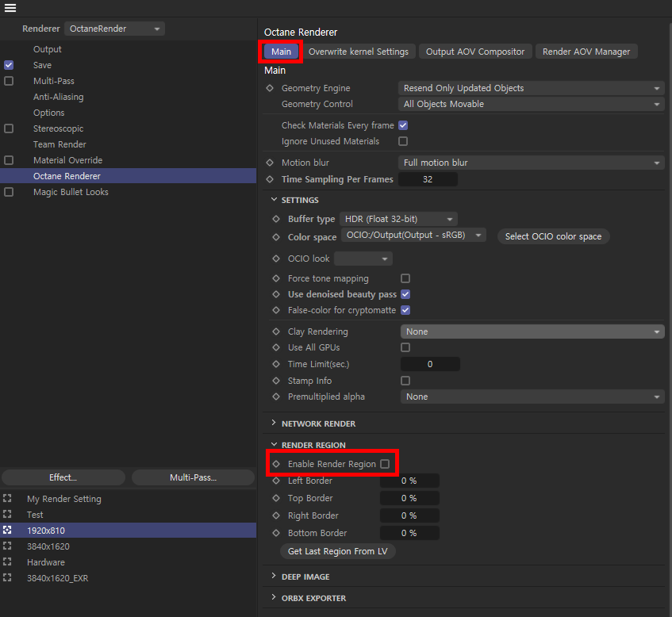
Task: Click the 1920x810 active preset icon
Action: tap(7, 530)
